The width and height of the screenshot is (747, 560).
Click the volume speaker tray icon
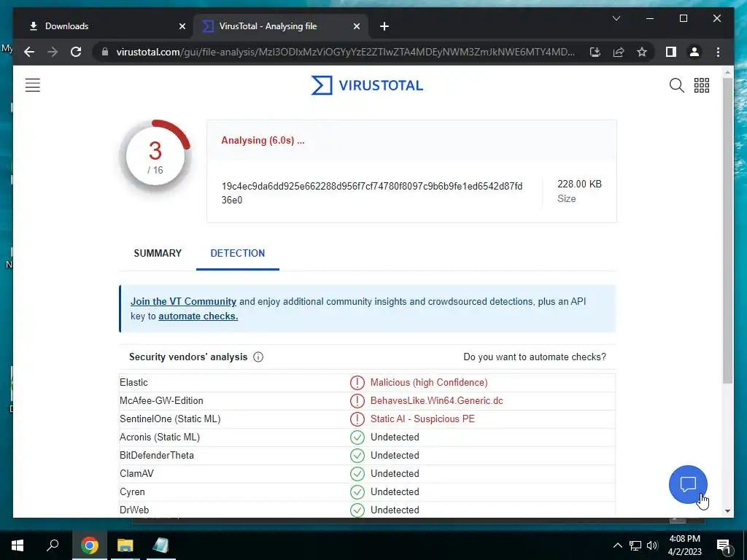coord(652,545)
